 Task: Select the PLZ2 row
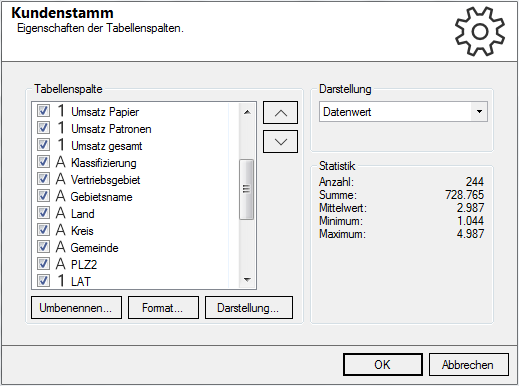tap(133, 264)
